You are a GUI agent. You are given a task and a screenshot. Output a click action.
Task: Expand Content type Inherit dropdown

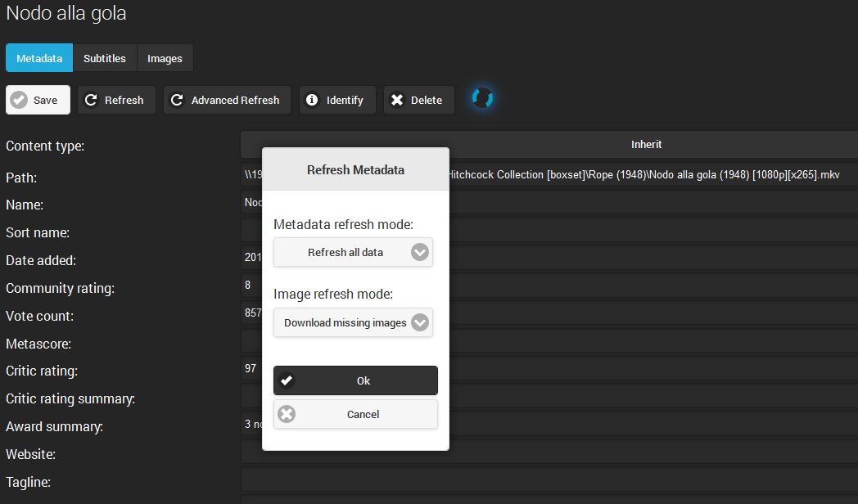pos(549,144)
